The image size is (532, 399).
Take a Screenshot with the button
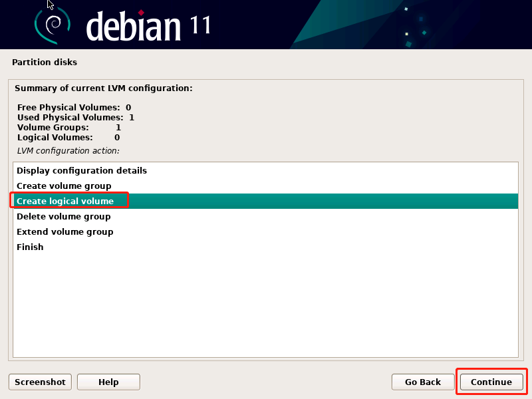pyautogui.click(x=40, y=382)
